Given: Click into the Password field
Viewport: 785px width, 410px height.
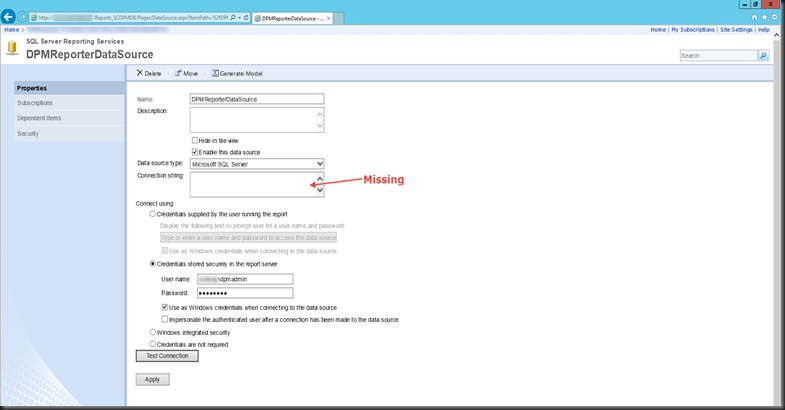Looking at the screenshot, I should (x=245, y=293).
